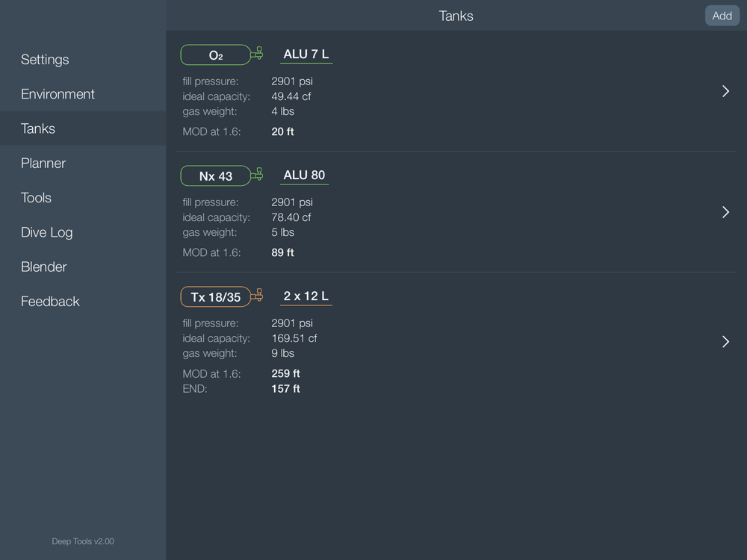Open the Dive Log
The image size is (747, 560).
point(83,232)
